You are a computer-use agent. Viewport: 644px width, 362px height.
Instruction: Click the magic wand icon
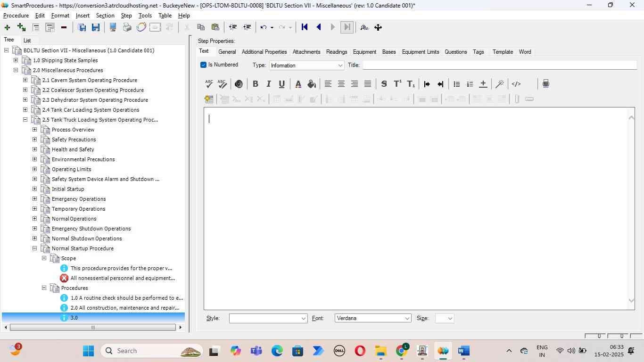click(500, 84)
